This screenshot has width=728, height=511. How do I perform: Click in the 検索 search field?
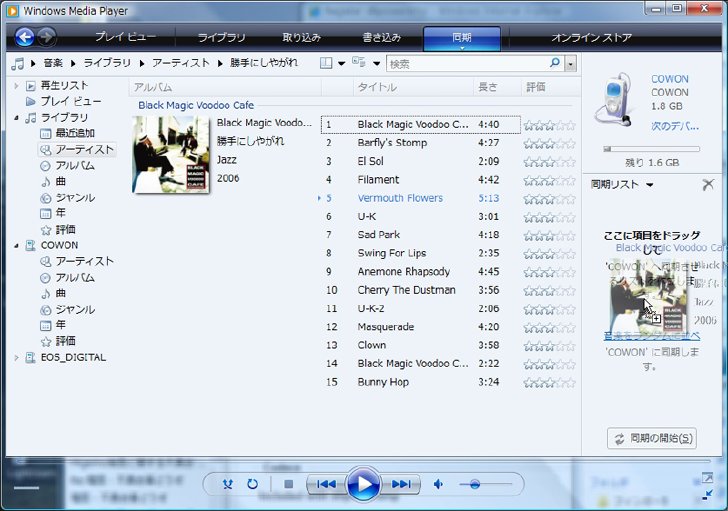467,64
